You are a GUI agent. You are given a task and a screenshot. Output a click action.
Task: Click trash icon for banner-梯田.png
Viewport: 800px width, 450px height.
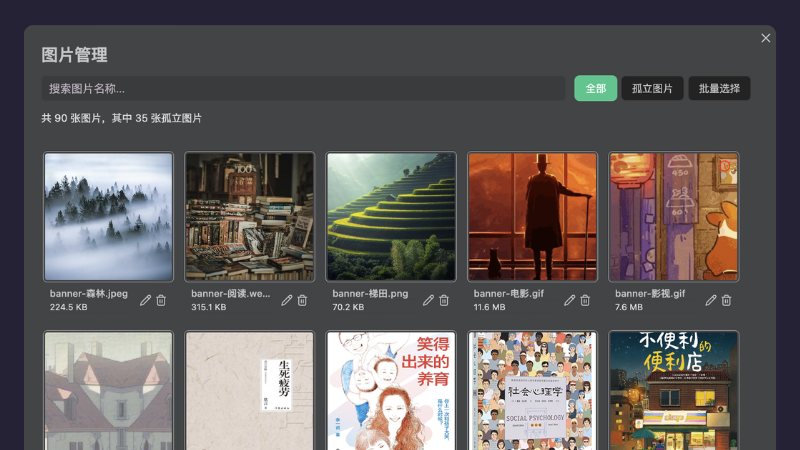pyautogui.click(x=444, y=300)
